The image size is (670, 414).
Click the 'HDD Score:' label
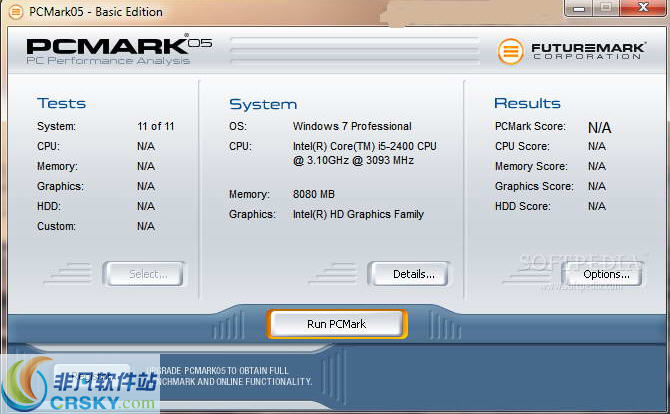coord(523,206)
